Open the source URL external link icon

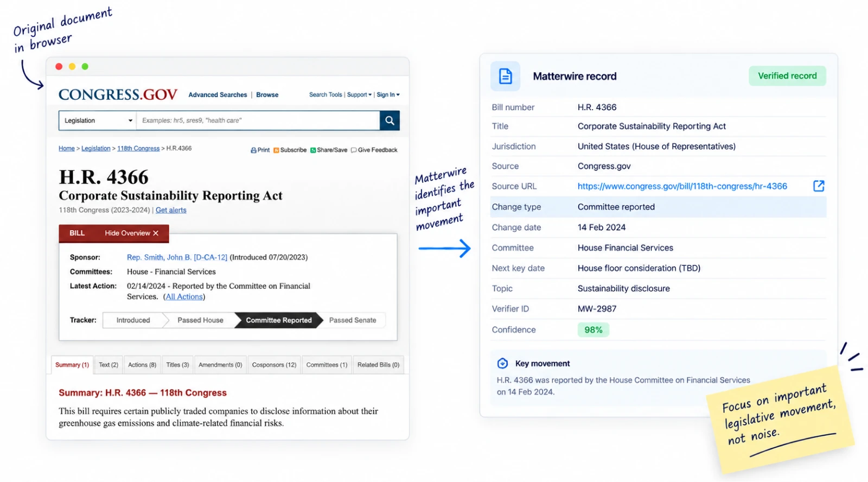click(x=819, y=186)
